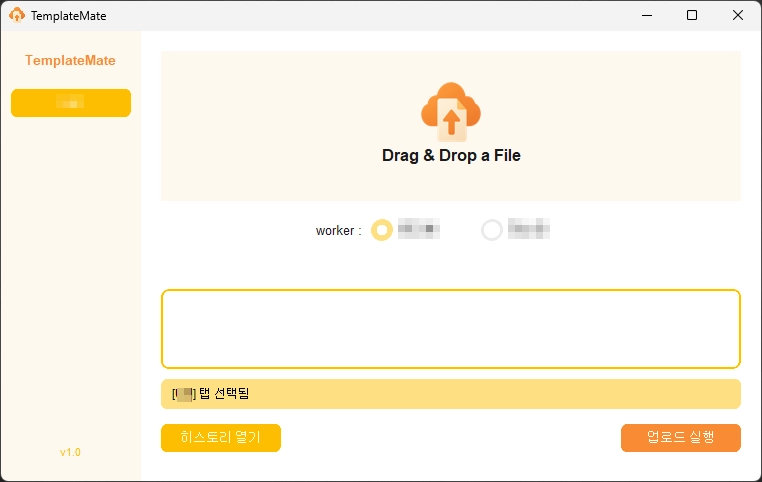The width and height of the screenshot is (762, 482).
Task: Select the first worker radio button
Action: 382,230
